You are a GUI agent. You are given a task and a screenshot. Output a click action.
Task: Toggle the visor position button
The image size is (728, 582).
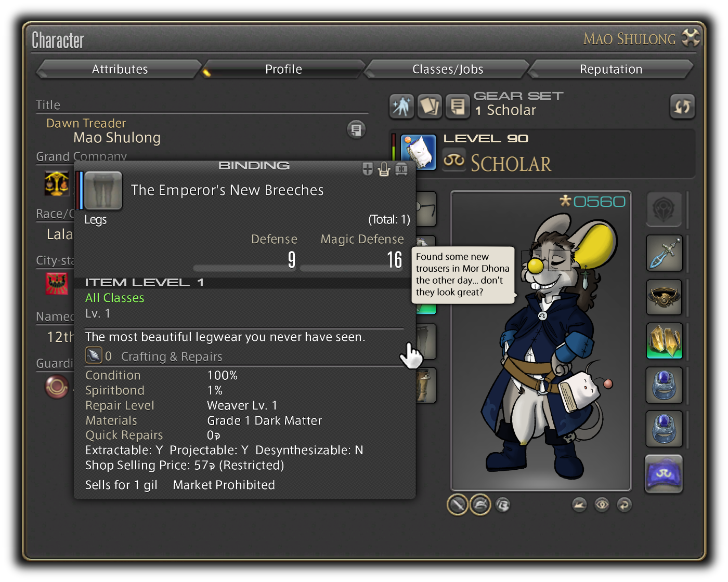503,505
